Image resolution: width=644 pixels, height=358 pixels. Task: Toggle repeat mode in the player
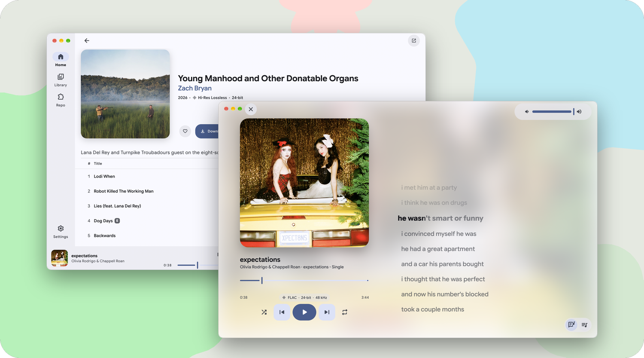345,312
